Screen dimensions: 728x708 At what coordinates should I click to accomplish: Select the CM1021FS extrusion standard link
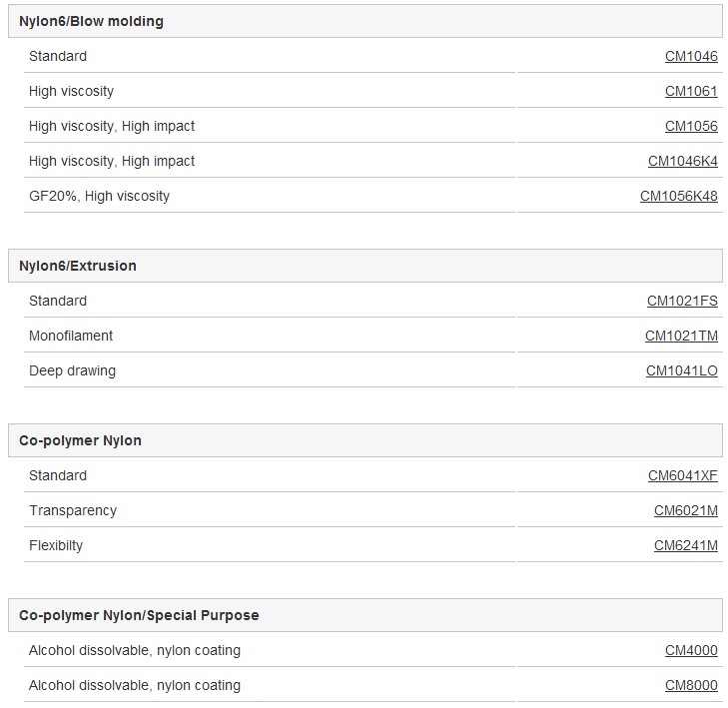click(x=682, y=301)
